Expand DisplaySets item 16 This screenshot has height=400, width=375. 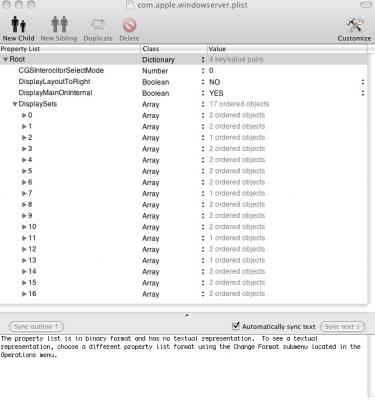[24, 294]
